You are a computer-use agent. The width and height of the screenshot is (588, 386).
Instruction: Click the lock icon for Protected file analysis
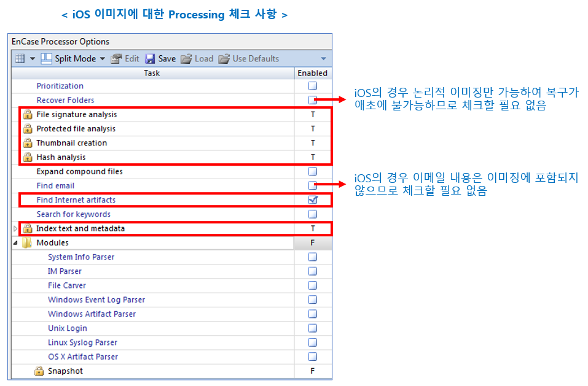coord(28,128)
